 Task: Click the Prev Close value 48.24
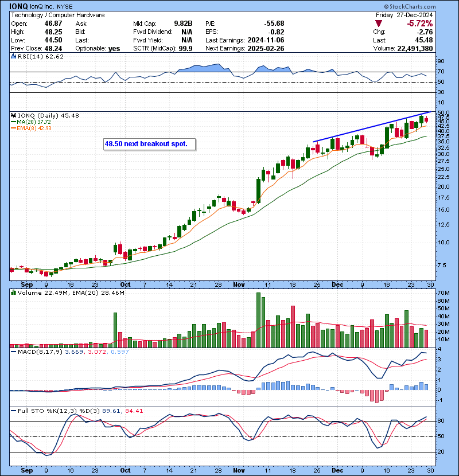pyautogui.click(x=53, y=49)
